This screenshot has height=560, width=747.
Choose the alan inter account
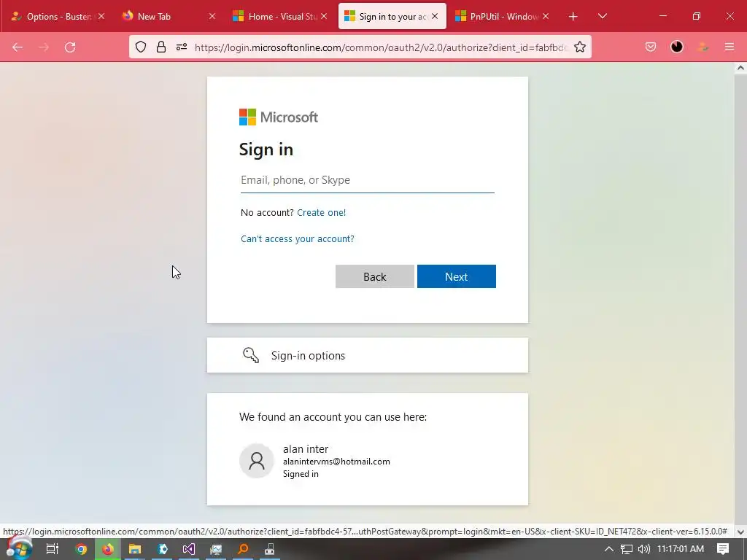(368, 461)
